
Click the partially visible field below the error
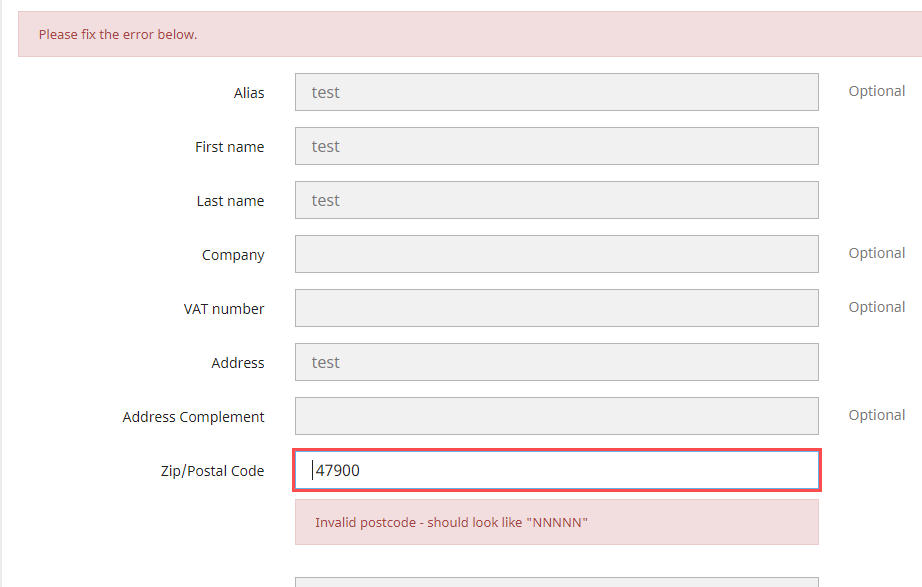tap(556, 581)
